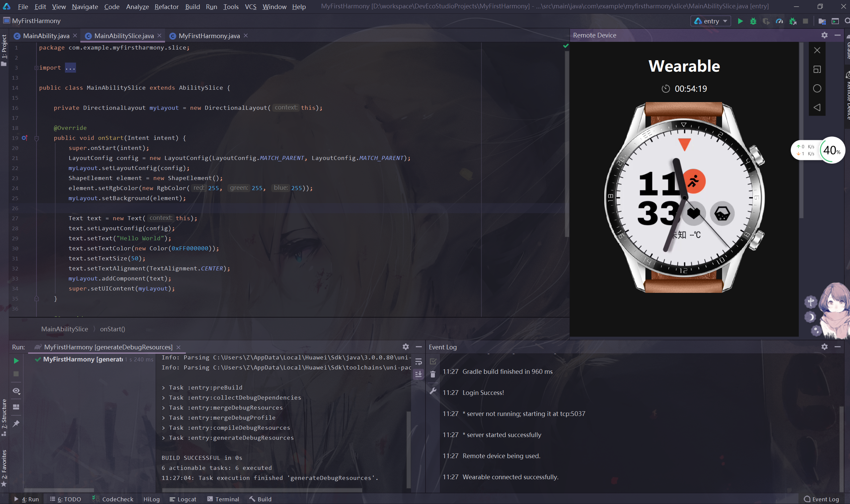The width and height of the screenshot is (850, 504).
Task: Open the HiLog tool window
Action: 152,499
